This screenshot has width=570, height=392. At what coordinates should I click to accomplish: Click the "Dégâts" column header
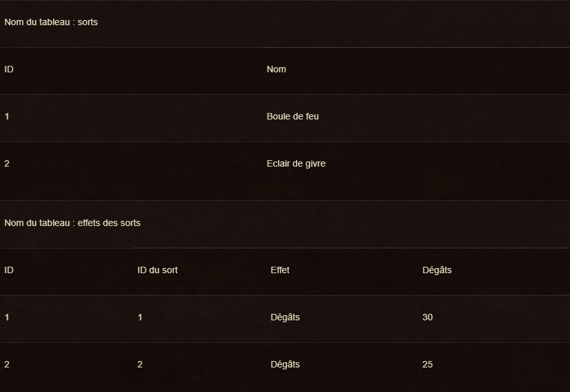point(437,270)
